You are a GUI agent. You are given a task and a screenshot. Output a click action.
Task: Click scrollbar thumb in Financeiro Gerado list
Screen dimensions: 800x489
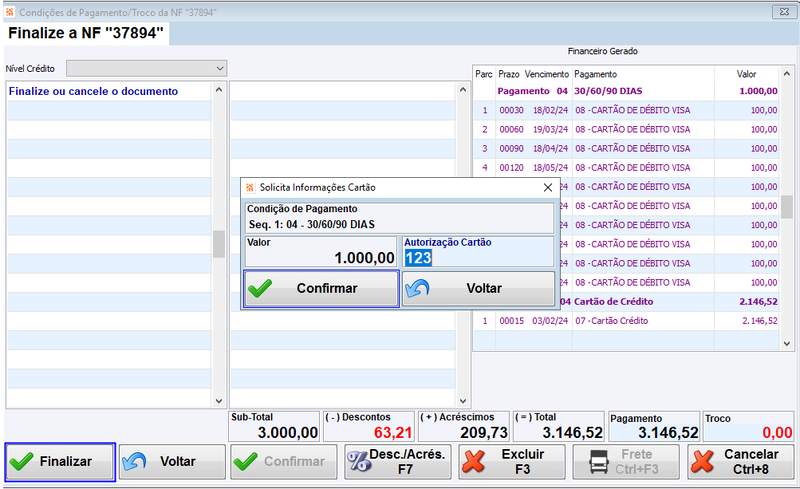(787, 206)
